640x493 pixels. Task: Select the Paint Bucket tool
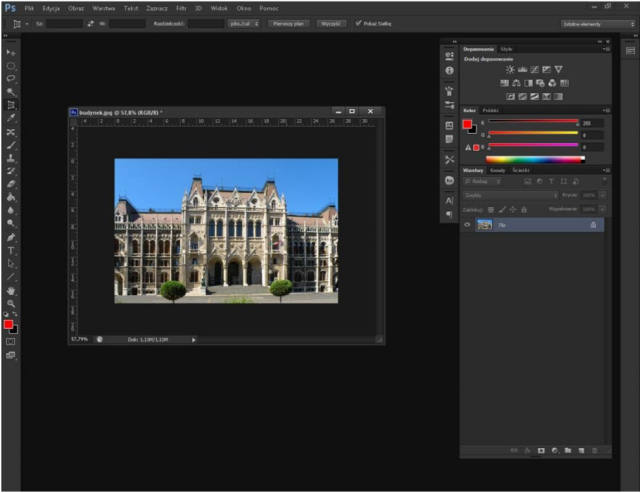[11, 198]
